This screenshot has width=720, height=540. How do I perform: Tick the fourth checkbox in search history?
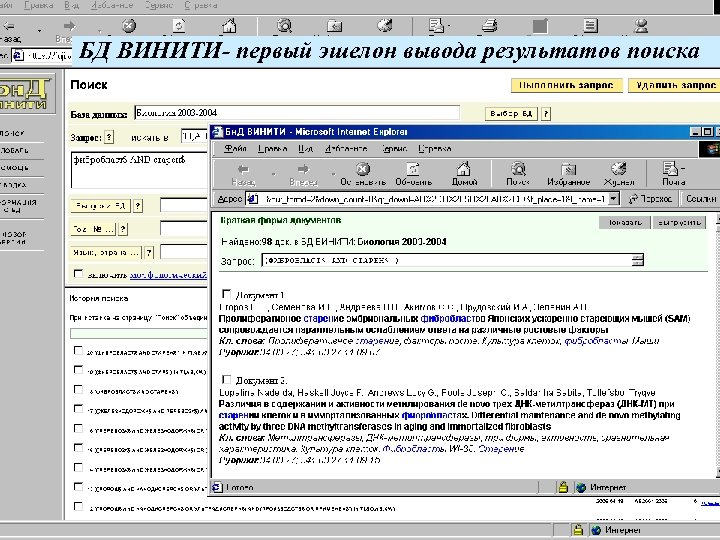coord(79,409)
